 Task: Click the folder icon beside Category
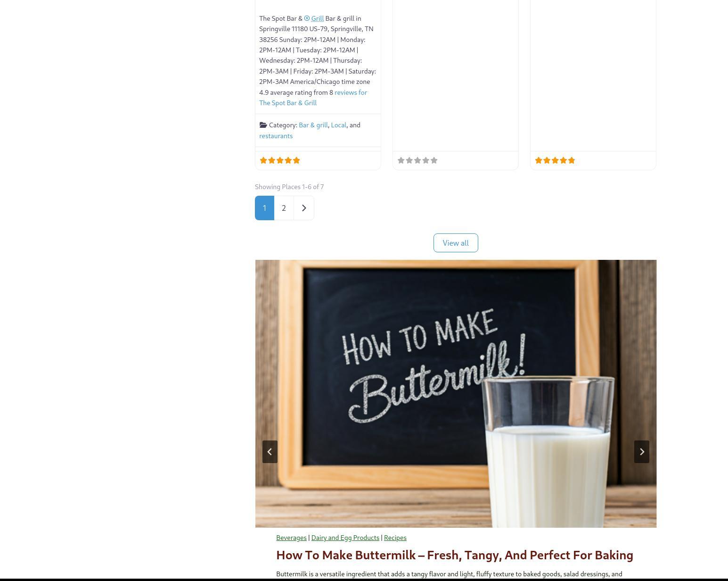[x=263, y=125]
